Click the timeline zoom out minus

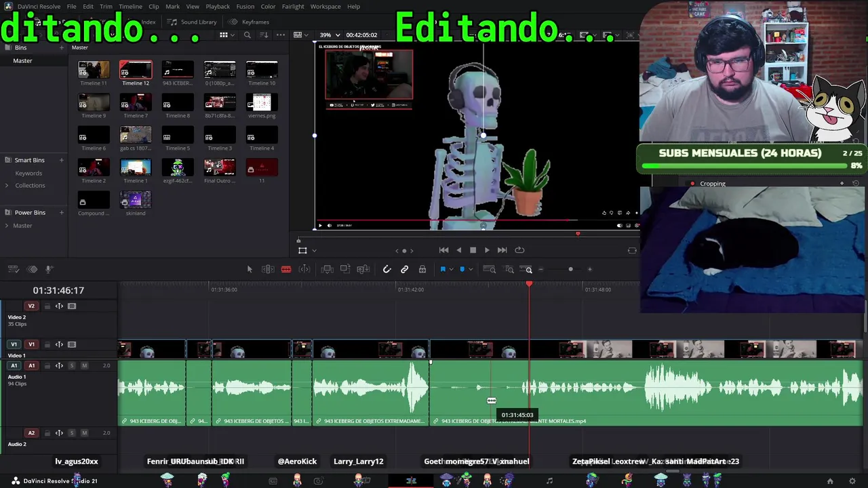540,270
